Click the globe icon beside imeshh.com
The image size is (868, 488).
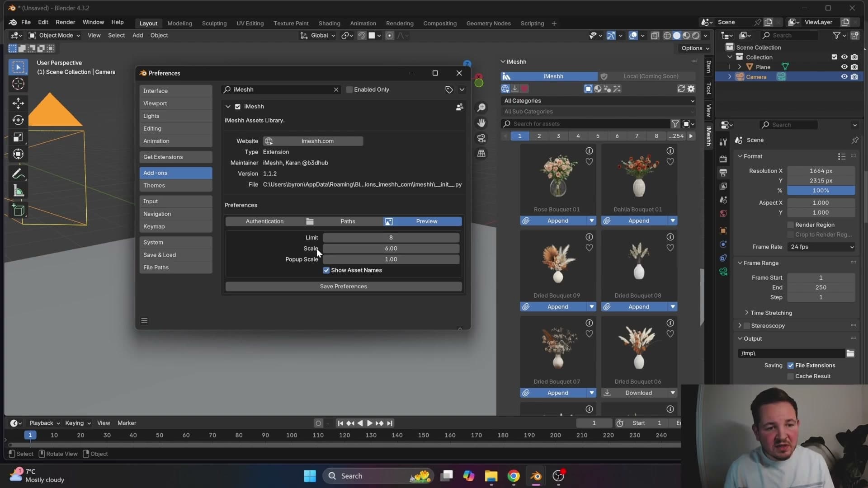pos(269,141)
